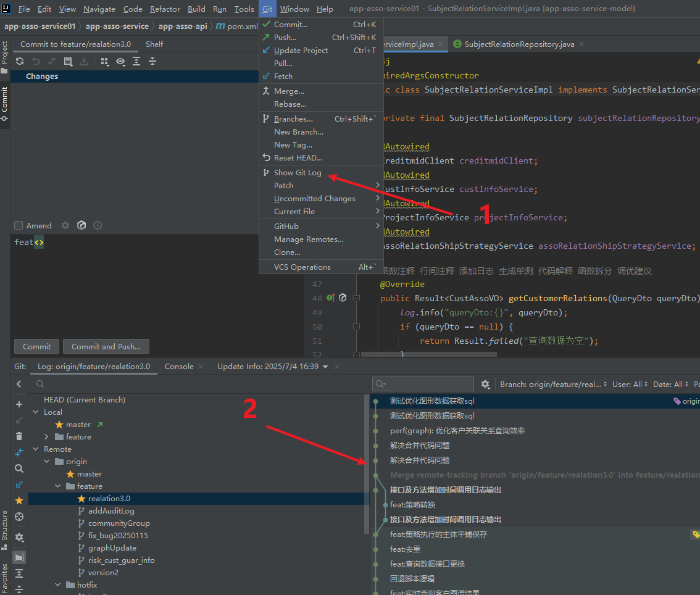Open the User: All filter dropdown

tap(630, 385)
